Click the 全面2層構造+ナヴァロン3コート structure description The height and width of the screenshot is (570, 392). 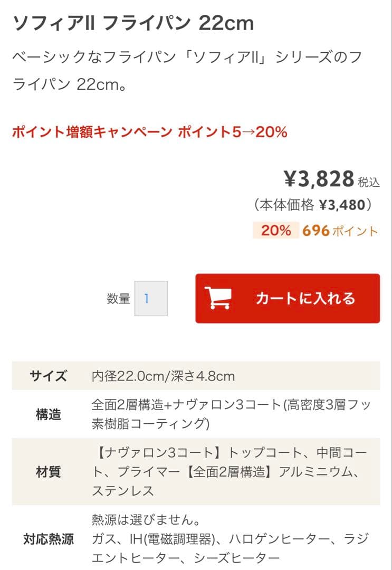click(x=231, y=414)
